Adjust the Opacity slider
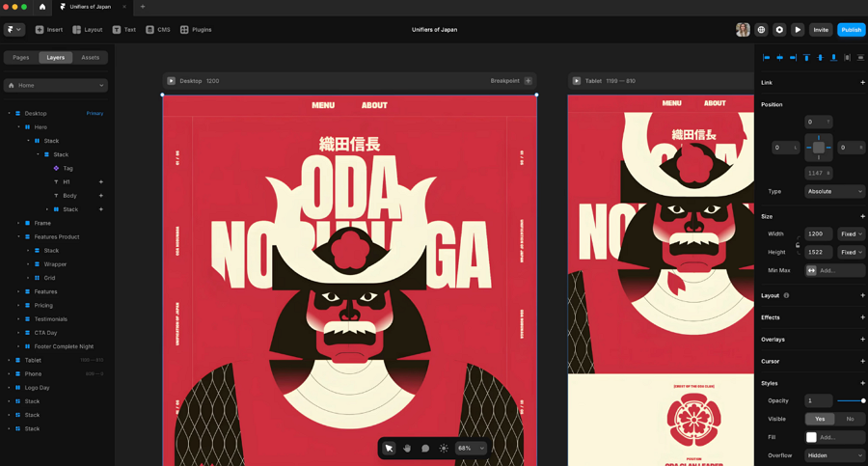 [x=851, y=400]
